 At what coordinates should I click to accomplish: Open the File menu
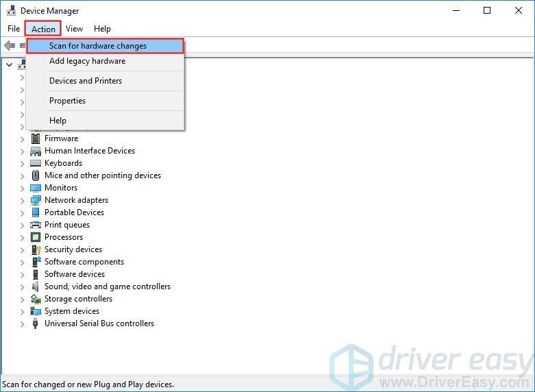pos(14,29)
